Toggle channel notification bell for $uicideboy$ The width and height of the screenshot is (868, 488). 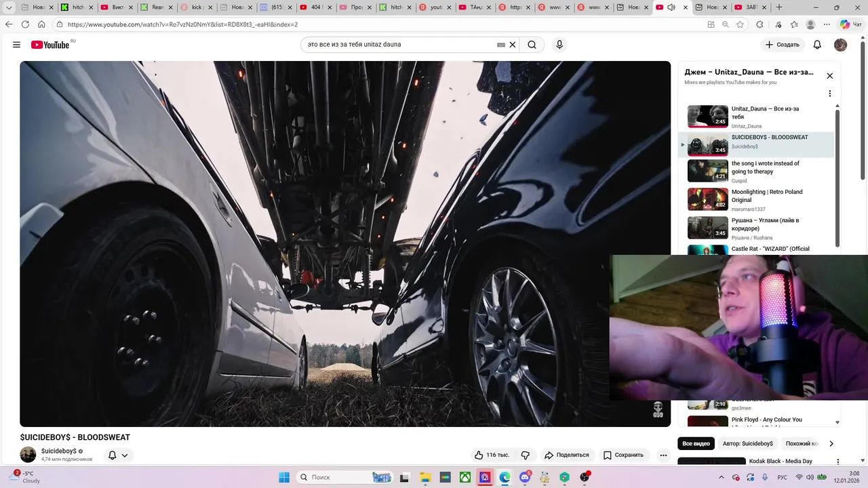[x=113, y=455]
